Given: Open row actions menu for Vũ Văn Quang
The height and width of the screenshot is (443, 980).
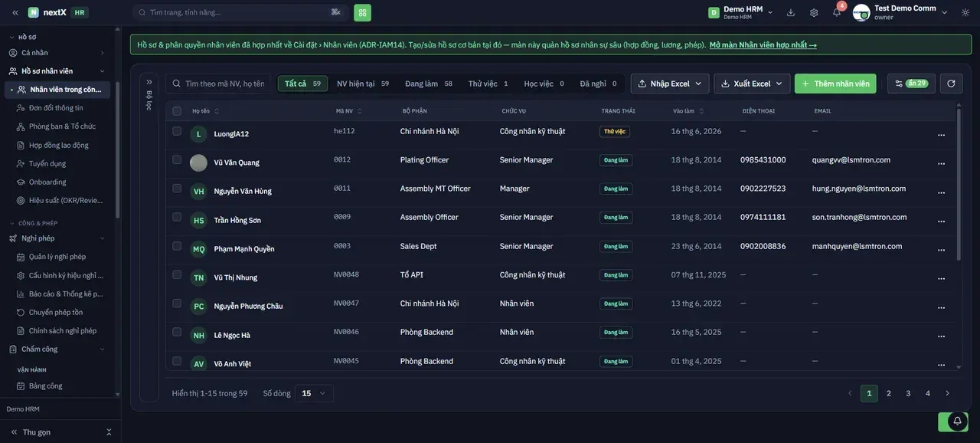Looking at the screenshot, I should click(941, 163).
